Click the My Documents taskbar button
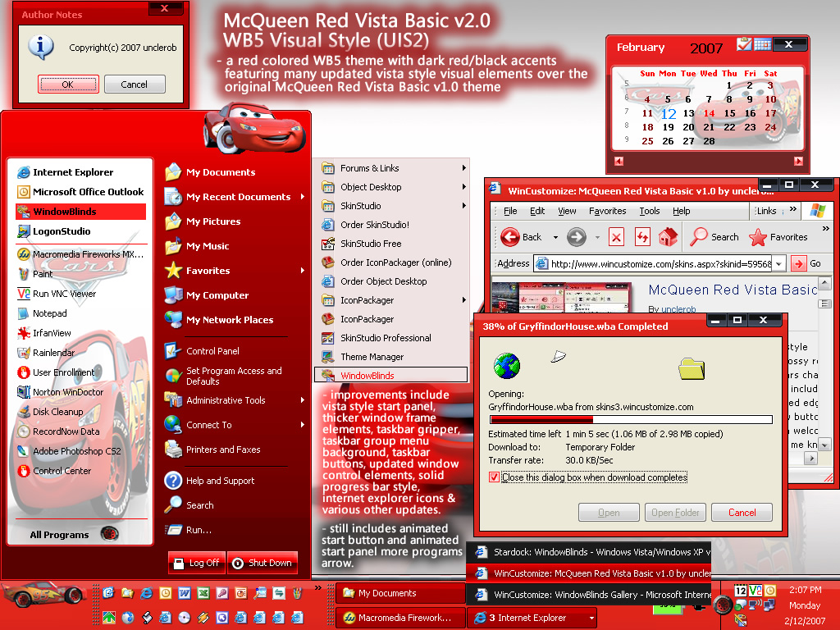 point(400,593)
